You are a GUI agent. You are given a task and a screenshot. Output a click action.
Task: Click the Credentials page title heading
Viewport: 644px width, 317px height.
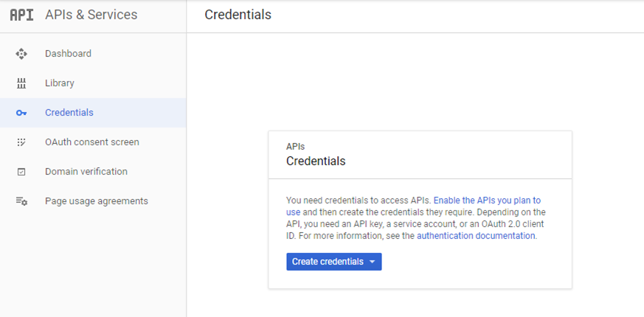pos(238,15)
